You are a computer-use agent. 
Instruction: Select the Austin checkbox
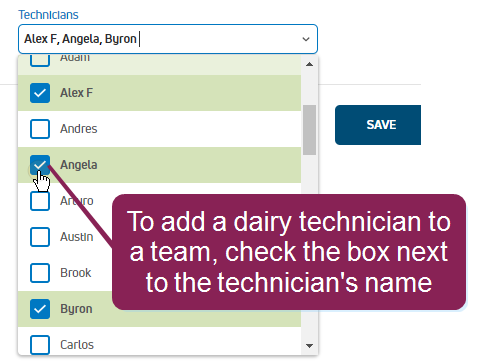(40, 237)
